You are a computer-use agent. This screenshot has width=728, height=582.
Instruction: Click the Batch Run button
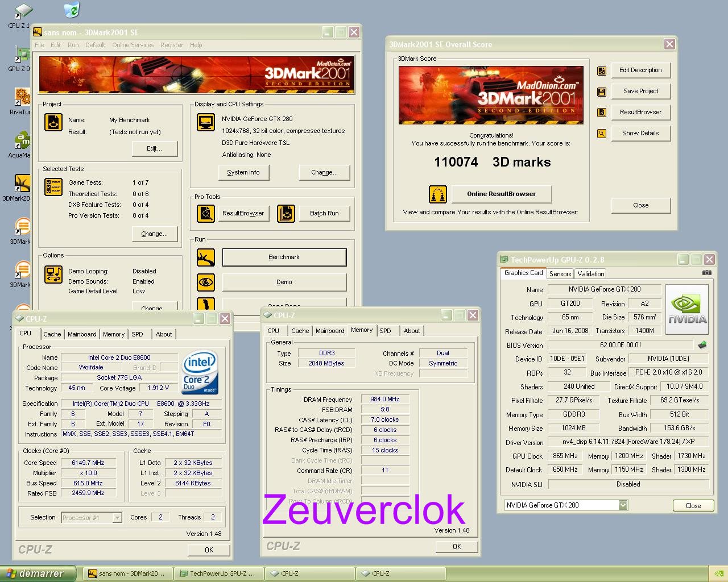coord(324,213)
